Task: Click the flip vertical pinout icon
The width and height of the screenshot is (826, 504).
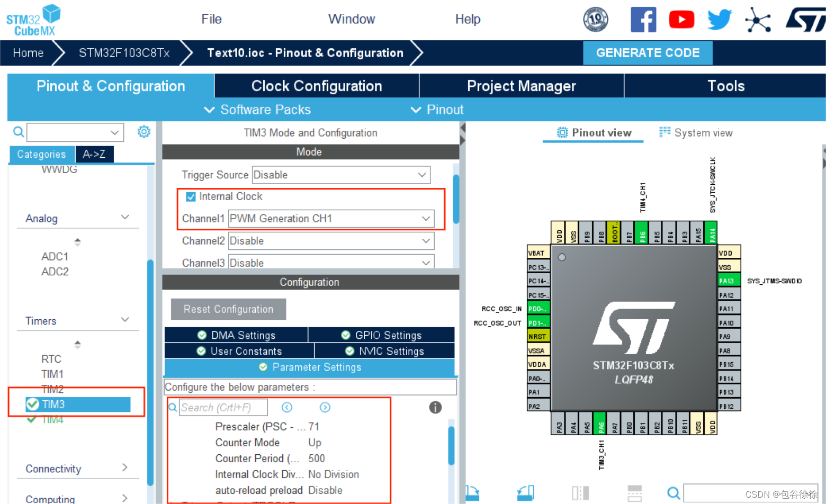Action: pos(634,493)
